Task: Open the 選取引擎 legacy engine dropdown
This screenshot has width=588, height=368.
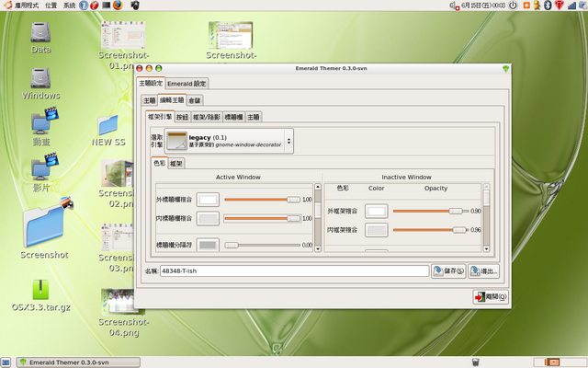Action: pos(229,141)
